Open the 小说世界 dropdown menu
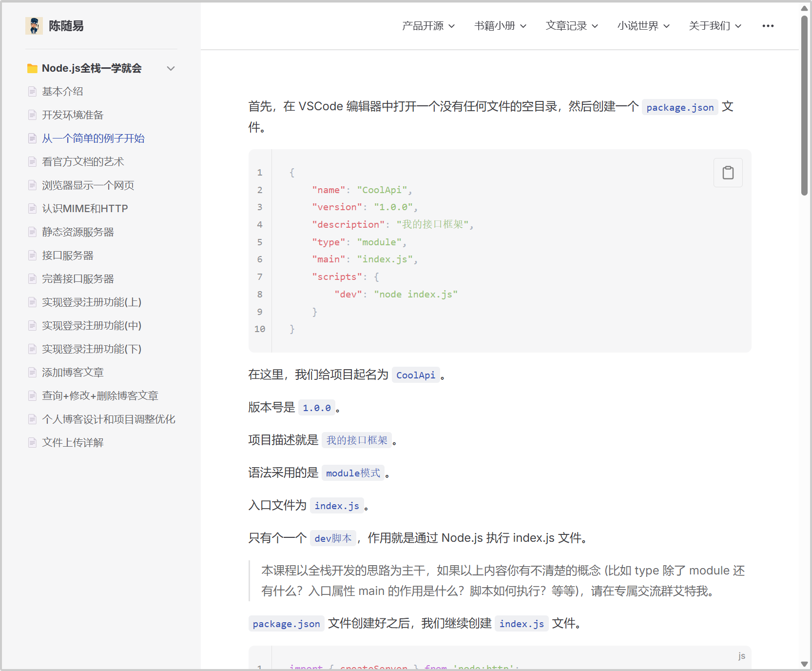The height and width of the screenshot is (671, 812). [x=643, y=26]
